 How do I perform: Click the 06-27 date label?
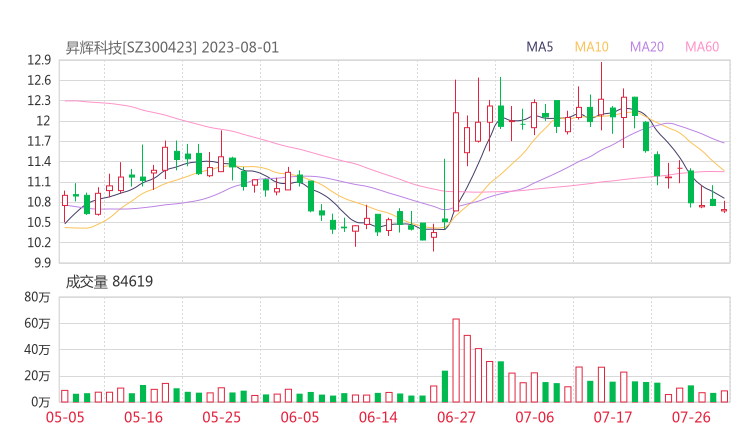pos(456,417)
